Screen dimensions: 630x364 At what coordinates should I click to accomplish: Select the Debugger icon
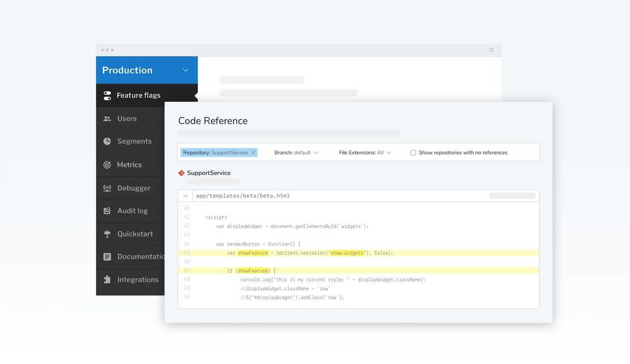coord(107,188)
